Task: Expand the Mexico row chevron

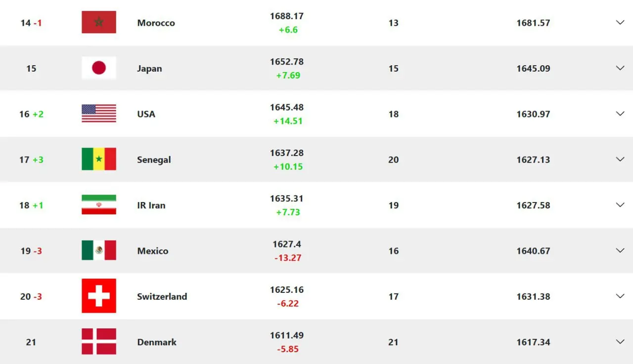Action: 620,250
